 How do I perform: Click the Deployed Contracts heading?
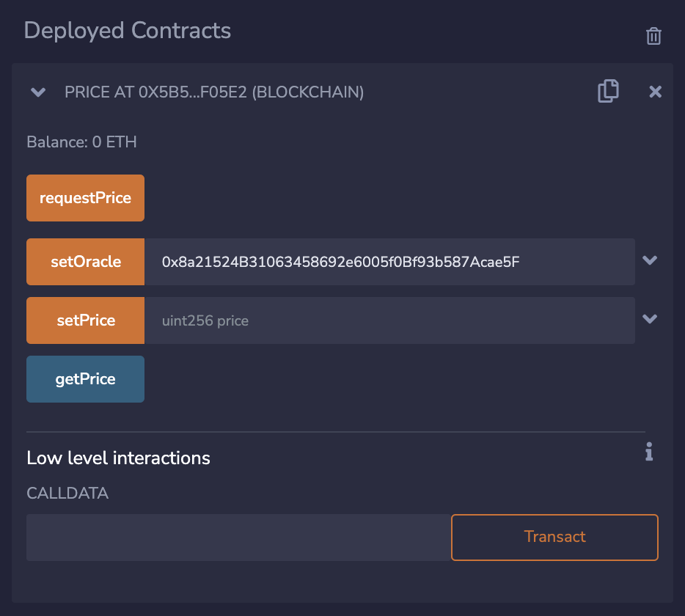tap(128, 31)
